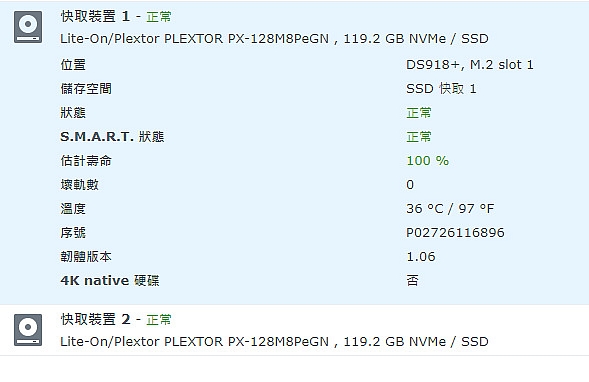Screen dimensions: 589x382
Task: Click the 正常 status next to 快取裝置 2
Action: 159,320
